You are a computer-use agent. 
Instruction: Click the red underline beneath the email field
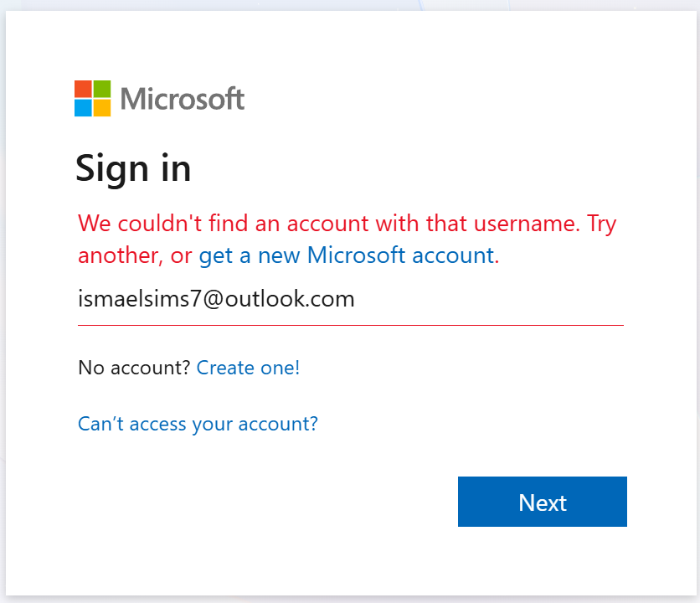[x=351, y=325]
